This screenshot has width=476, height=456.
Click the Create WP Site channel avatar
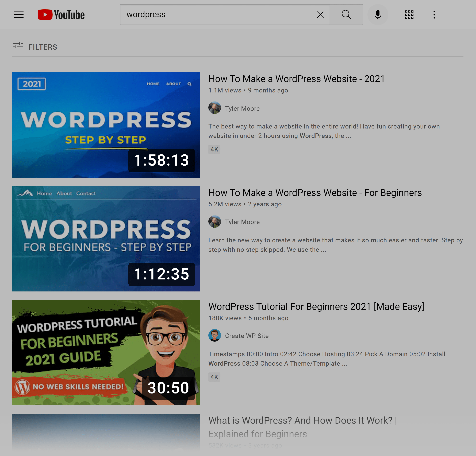214,335
